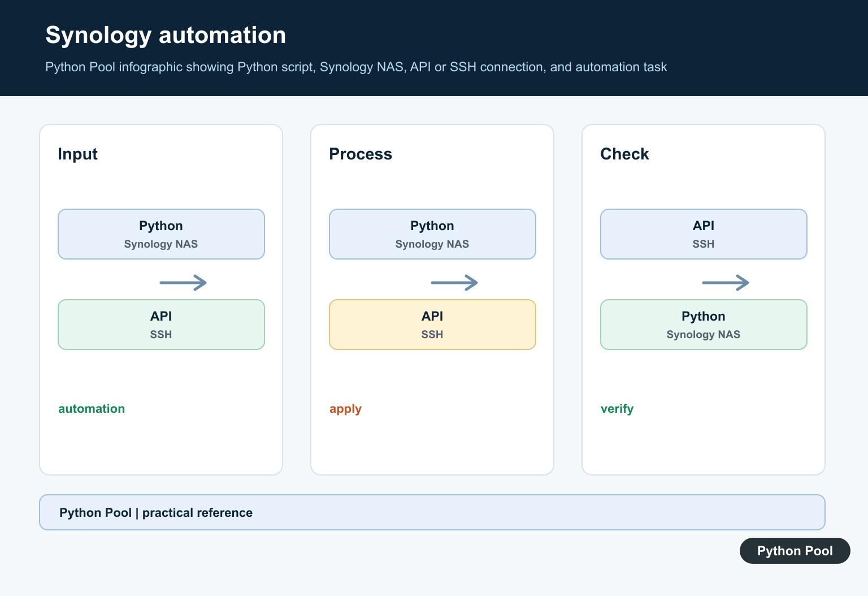This screenshot has width=868, height=596.
Task: Click the Python Pool practical reference bar
Action: coord(432,512)
